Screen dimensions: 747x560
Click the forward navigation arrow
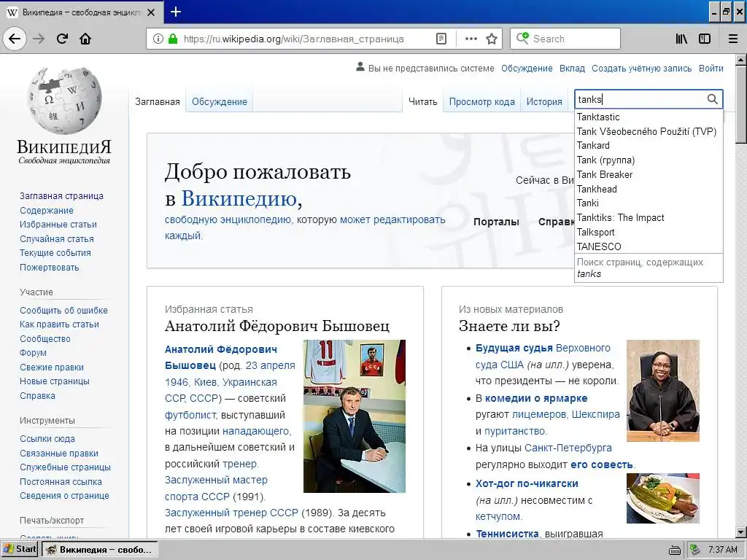[x=39, y=39]
